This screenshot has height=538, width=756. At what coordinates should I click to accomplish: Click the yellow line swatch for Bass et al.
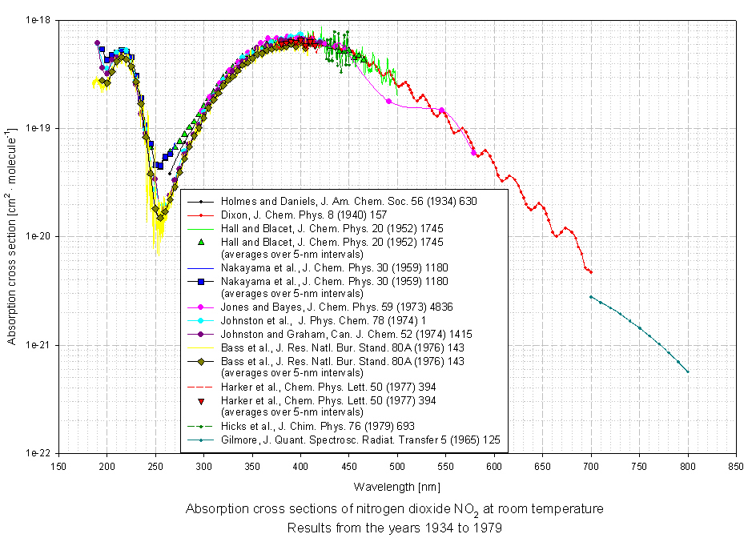pos(201,347)
